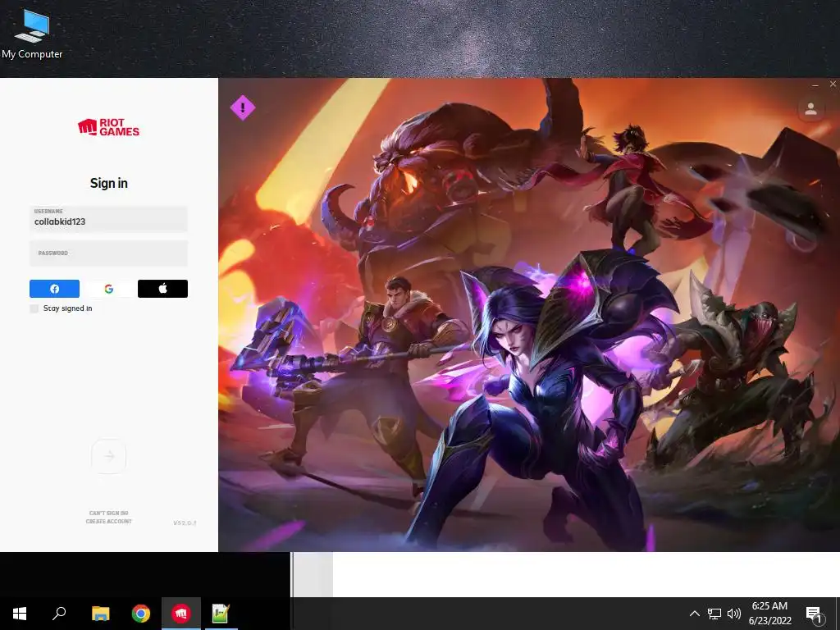Open the network status tray icon
The width and height of the screenshot is (840, 630).
714,614
